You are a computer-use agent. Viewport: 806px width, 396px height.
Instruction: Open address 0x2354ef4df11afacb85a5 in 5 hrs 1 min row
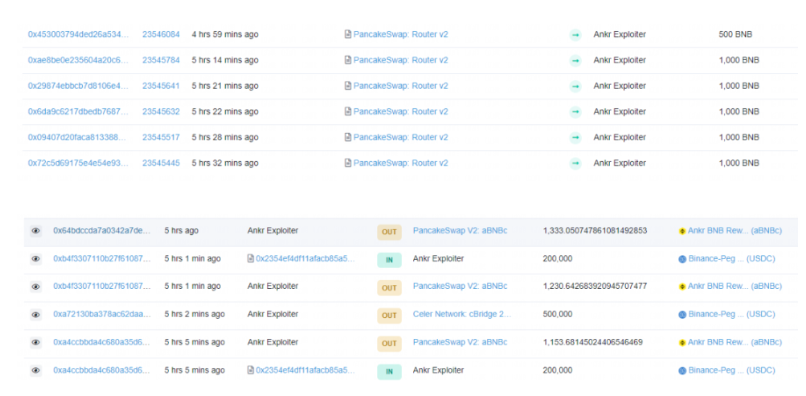click(305, 259)
